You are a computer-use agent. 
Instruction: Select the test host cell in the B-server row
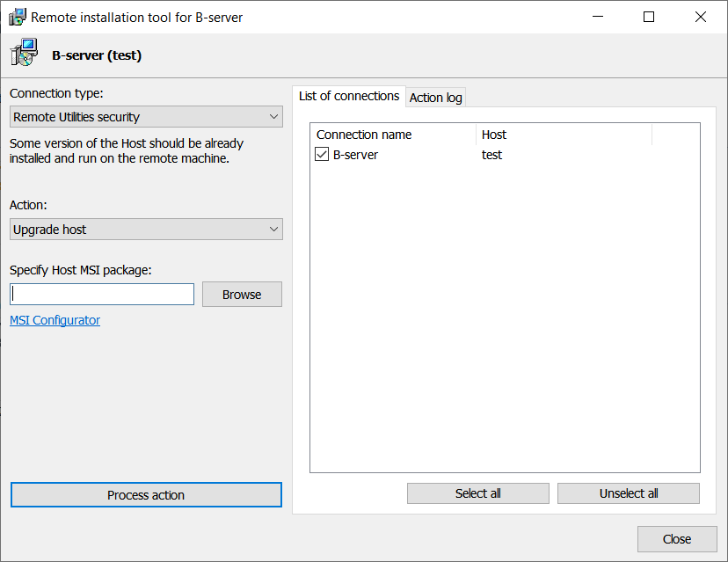(x=492, y=155)
